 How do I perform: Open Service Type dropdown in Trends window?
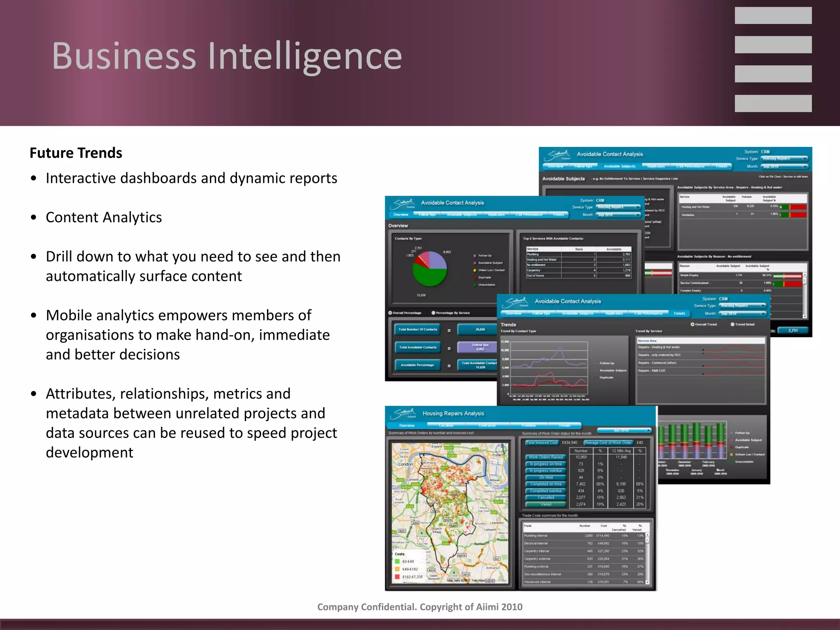point(743,306)
